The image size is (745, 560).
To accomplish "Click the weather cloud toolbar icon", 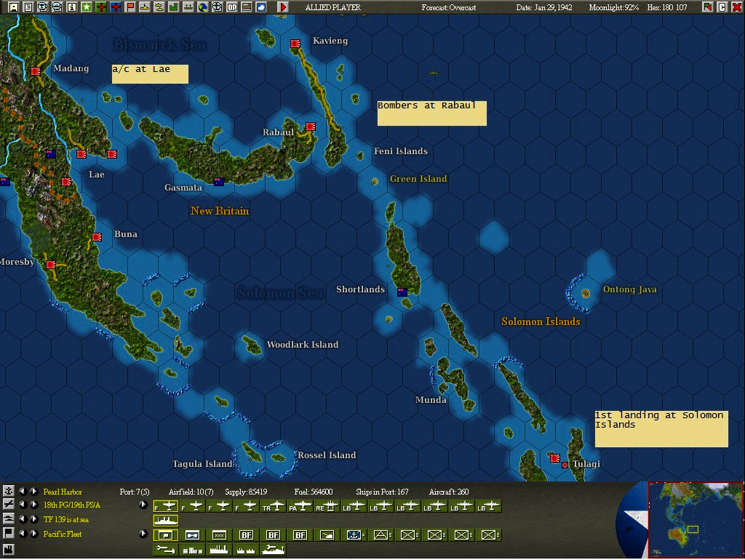I will click(x=261, y=7).
